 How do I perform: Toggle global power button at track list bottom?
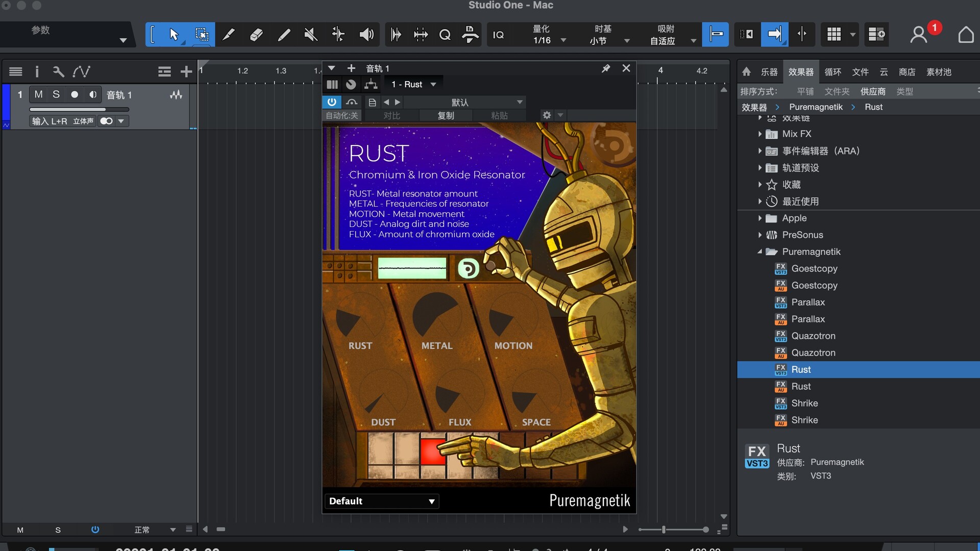tap(95, 530)
